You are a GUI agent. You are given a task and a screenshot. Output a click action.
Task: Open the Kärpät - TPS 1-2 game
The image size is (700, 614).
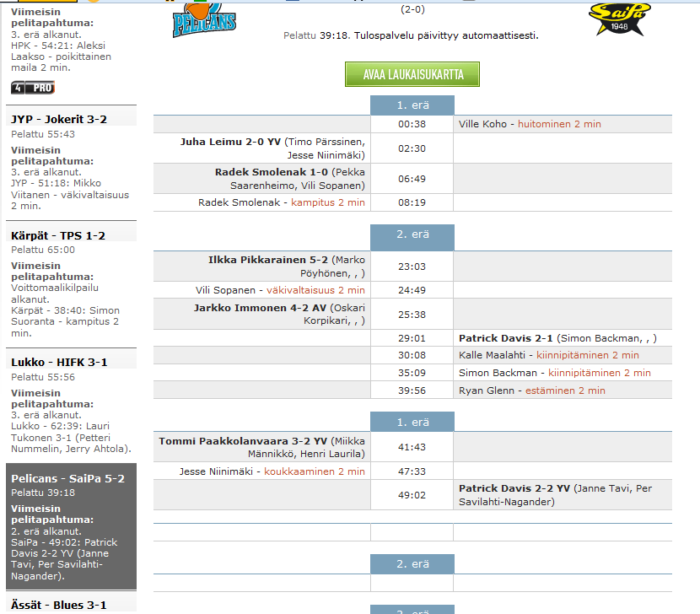58,236
